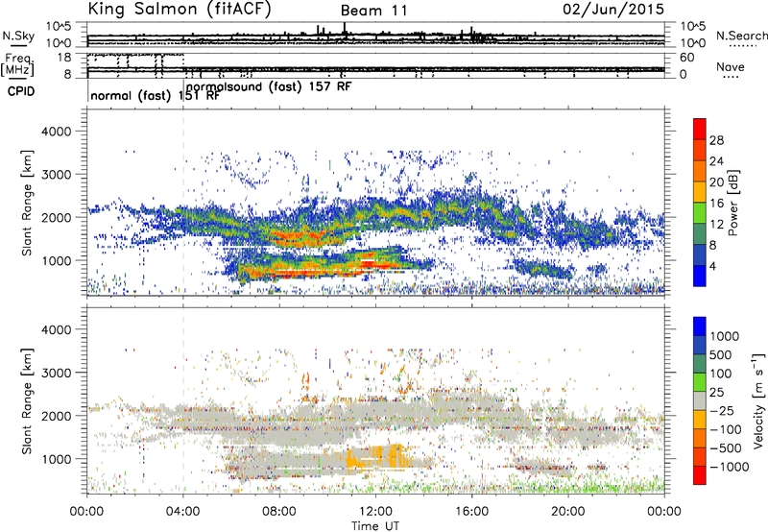This screenshot has width=768, height=532.
Task: Click the N.Search legend label
Action: click(x=741, y=36)
